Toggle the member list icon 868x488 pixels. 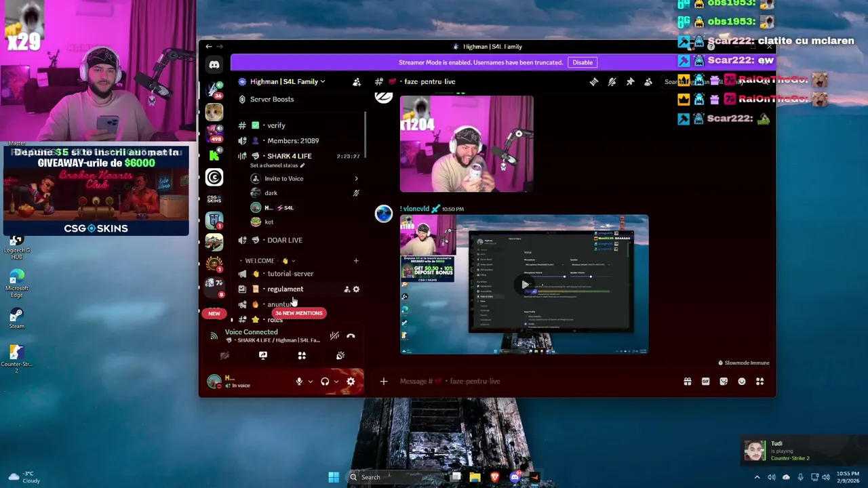pyautogui.click(x=648, y=81)
